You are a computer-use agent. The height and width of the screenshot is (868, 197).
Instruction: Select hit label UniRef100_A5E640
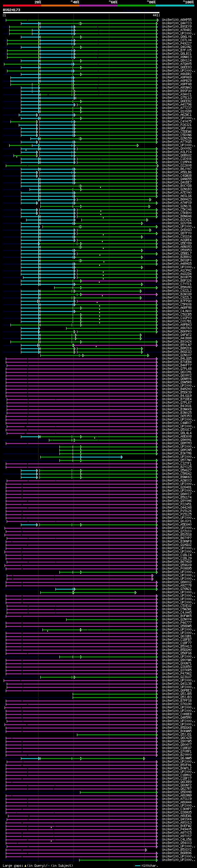(177, 524)
